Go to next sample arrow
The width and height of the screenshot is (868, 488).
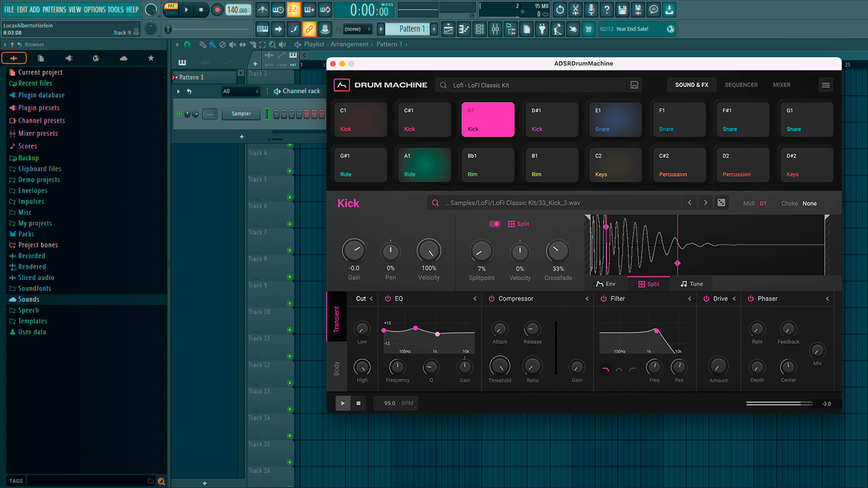[705, 203]
